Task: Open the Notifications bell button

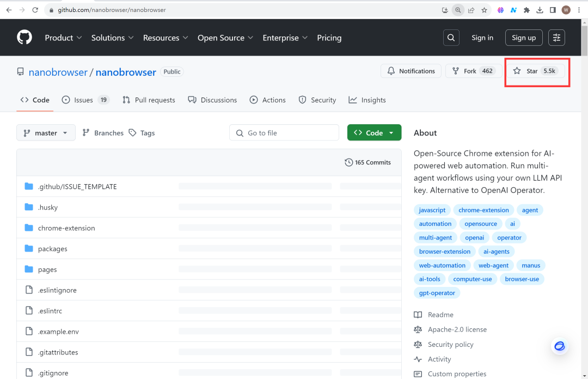Action: point(411,71)
